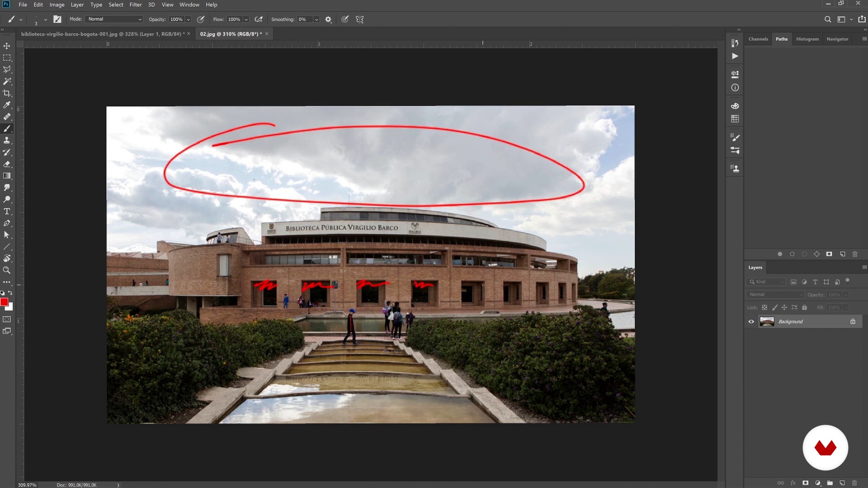Toggle pressure for brush size

coord(345,19)
